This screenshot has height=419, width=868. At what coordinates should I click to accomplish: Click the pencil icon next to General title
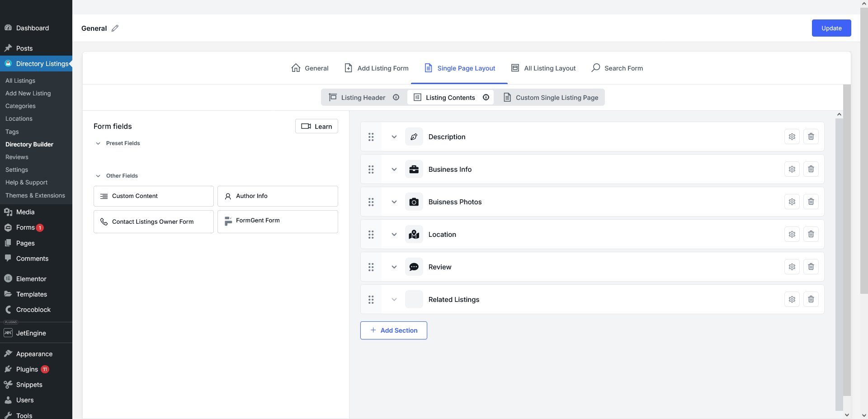pos(115,28)
